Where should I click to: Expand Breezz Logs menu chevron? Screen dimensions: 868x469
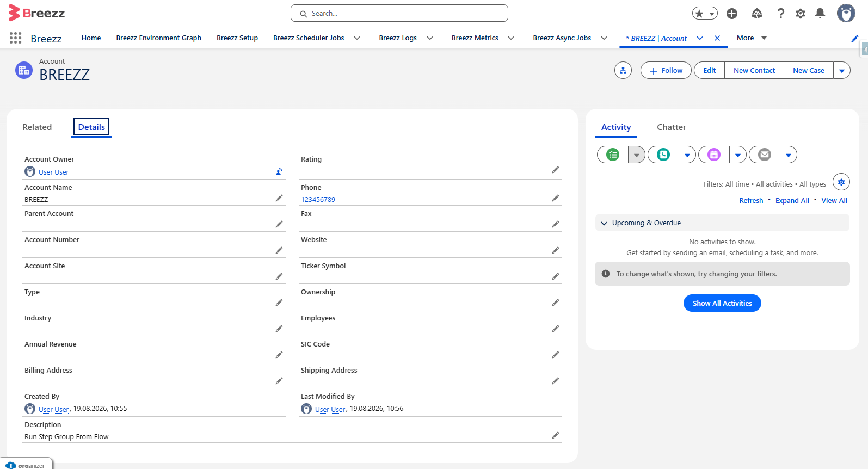point(430,38)
